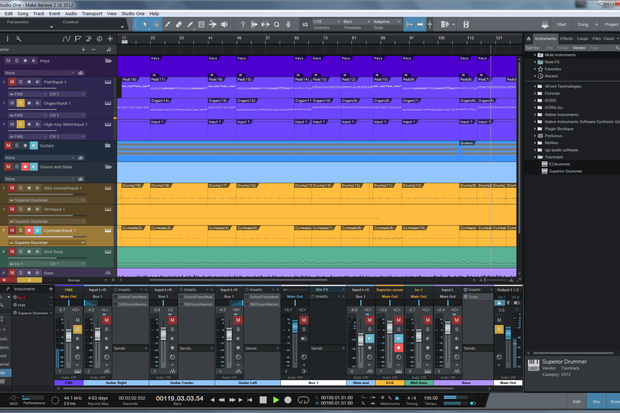Toggle Solo on Organ/Input 1 track
This screenshot has height=413, width=620.
(21, 103)
